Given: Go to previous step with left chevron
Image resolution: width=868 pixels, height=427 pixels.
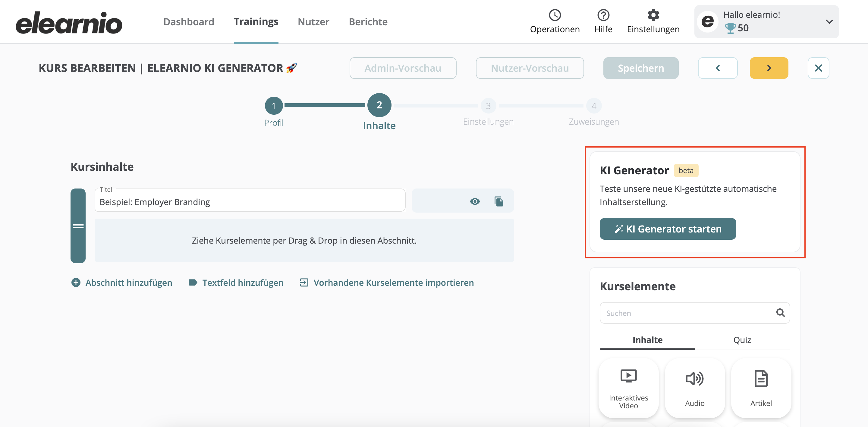Looking at the screenshot, I should pos(718,68).
